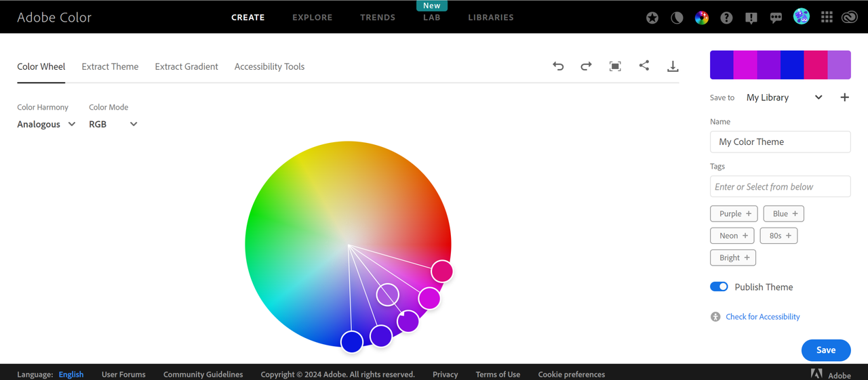Open the Cookie preferences link
The width and height of the screenshot is (868, 380).
click(572, 374)
